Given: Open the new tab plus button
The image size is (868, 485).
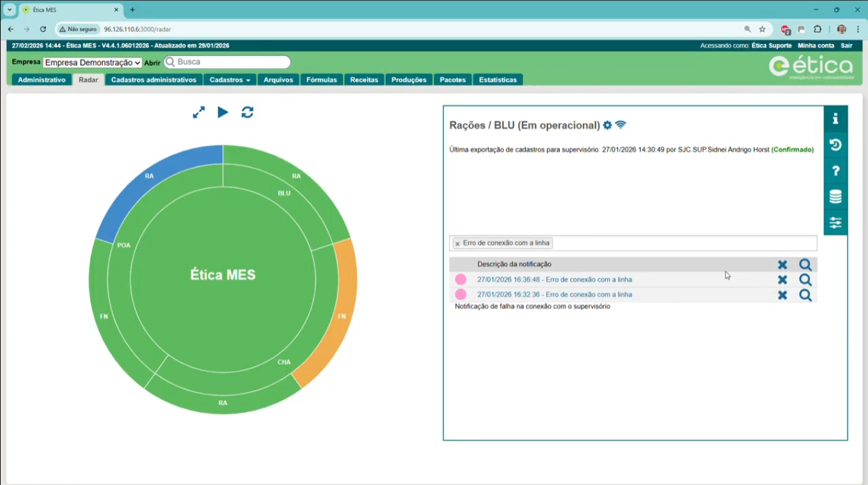Looking at the screenshot, I should pyautogui.click(x=132, y=10).
